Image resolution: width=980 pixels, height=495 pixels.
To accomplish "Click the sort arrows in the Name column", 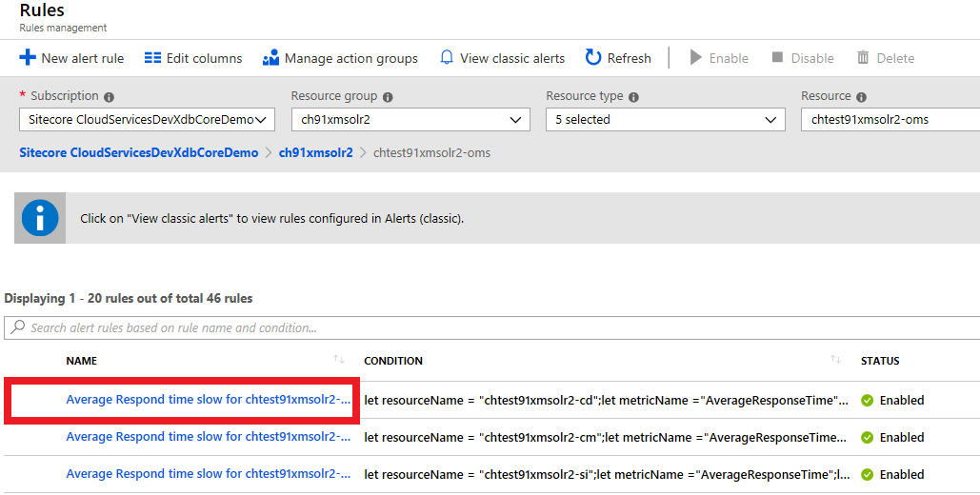I will pyautogui.click(x=338, y=360).
